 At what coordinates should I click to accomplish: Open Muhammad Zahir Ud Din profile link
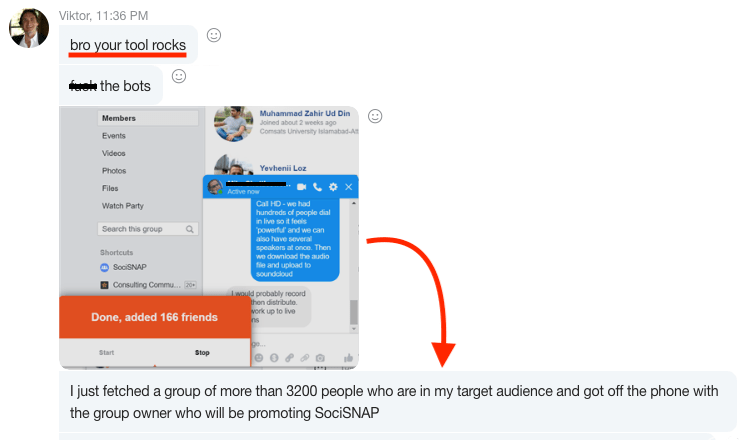[x=305, y=113]
